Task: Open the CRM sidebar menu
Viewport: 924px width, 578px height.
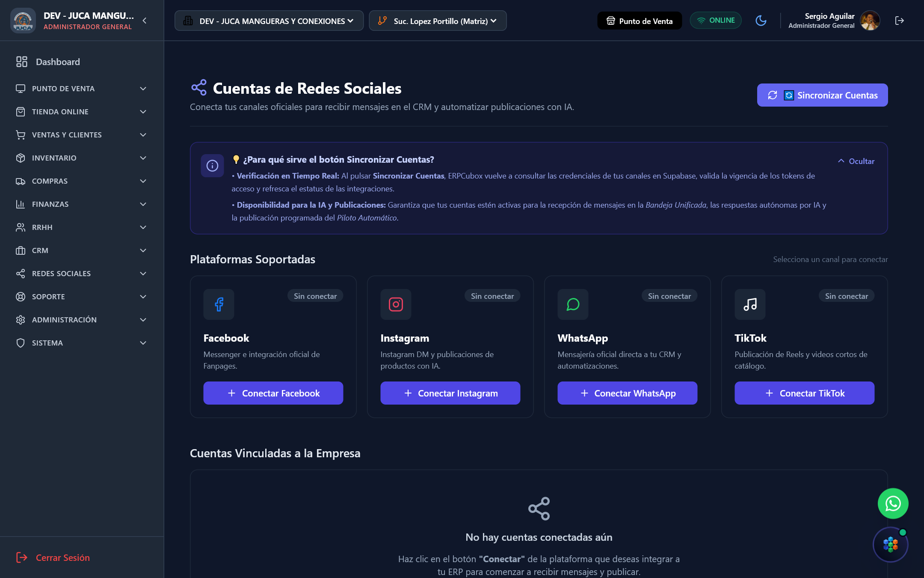Action: click(82, 250)
